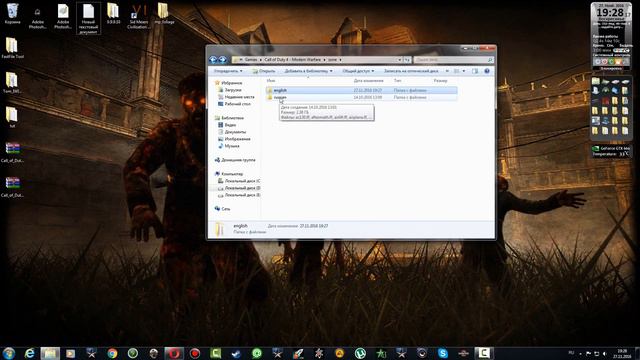The width and height of the screenshot is (640, 360).
Task: Open Добавить в библиотеку menu
Action: pyautogui.click(x=308, y=71)
